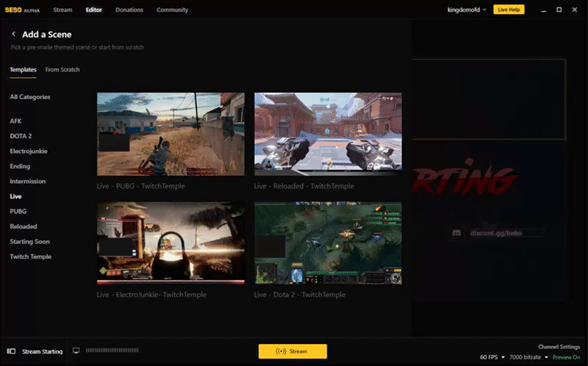Select the Starting Soon category
588x366 pixels.
[x=30, y=242]
